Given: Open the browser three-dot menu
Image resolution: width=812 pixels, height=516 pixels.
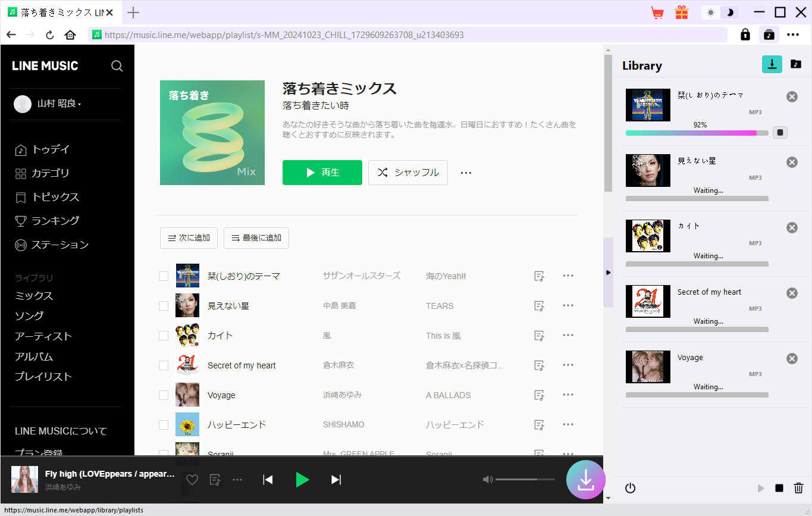Looking at the screenshot, I should [793, 35].
